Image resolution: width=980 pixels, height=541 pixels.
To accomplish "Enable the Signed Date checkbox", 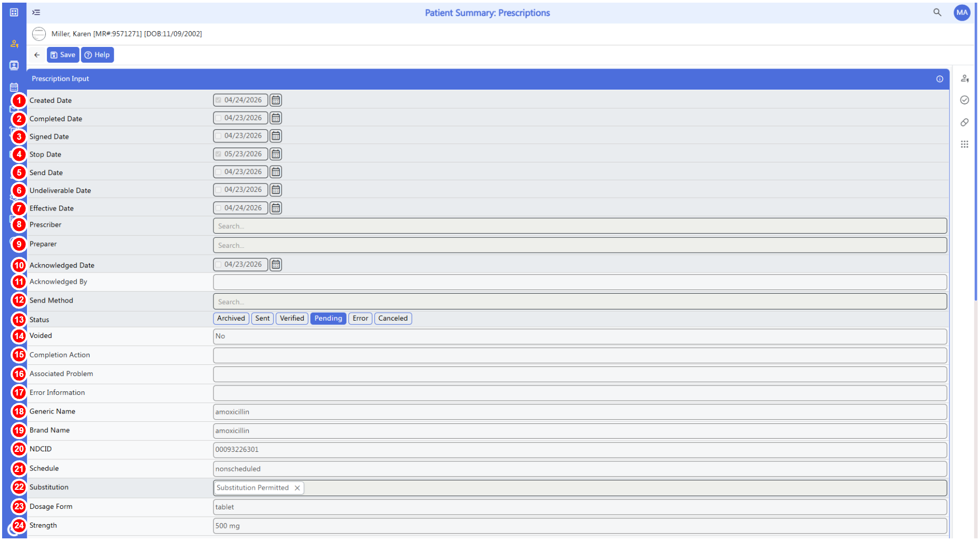I will point(218,136).
